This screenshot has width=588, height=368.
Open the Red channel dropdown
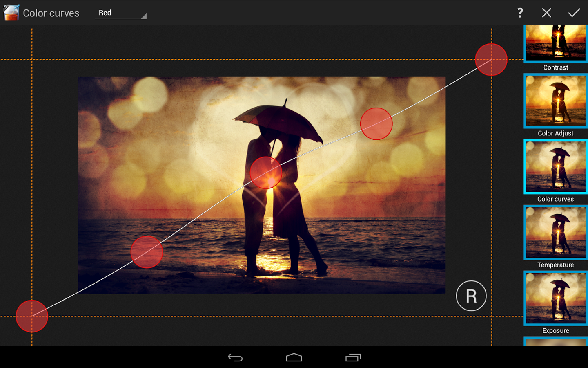point(121,13)
